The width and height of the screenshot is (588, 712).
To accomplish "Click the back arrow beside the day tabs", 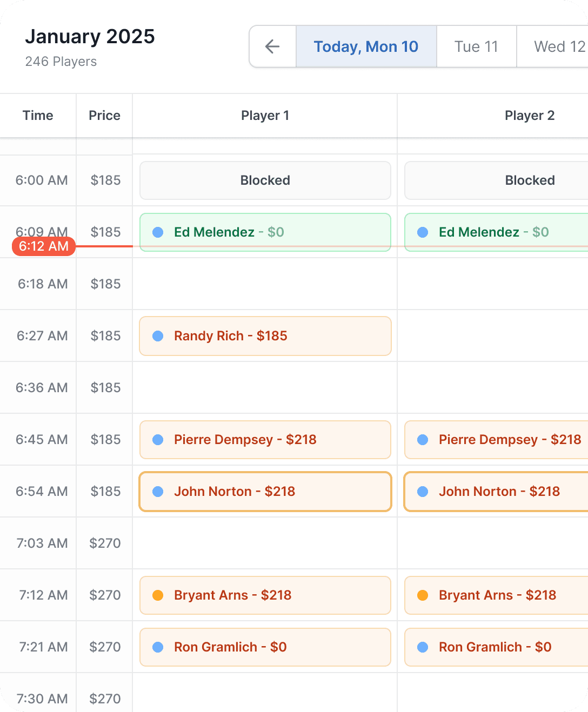I will (272, 46).
